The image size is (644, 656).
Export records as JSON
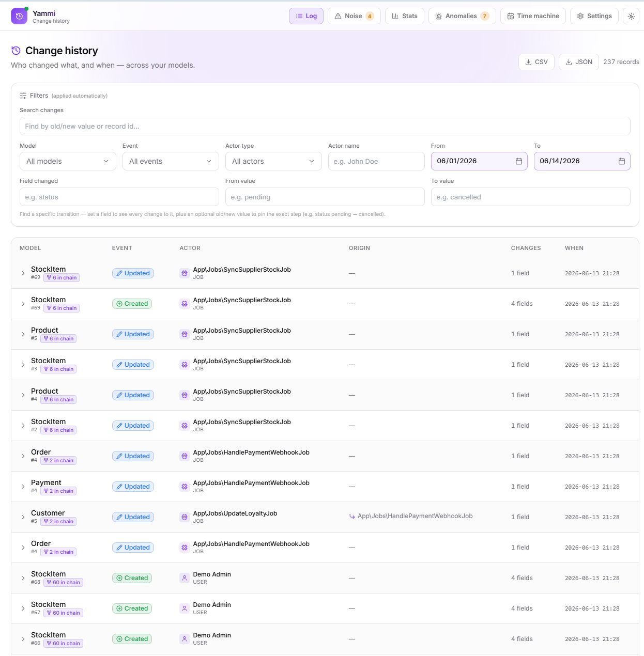pyautogui.click(x=579, y=62)
